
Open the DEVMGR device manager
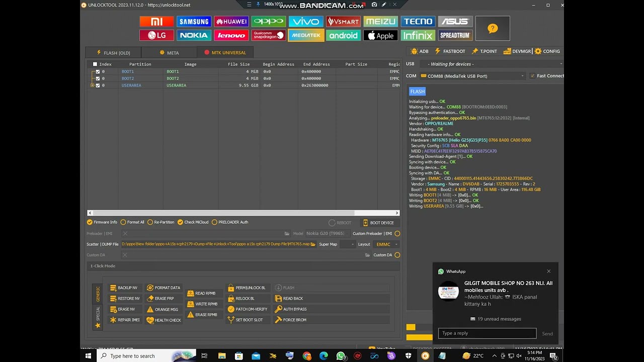(x=518, y=51)
